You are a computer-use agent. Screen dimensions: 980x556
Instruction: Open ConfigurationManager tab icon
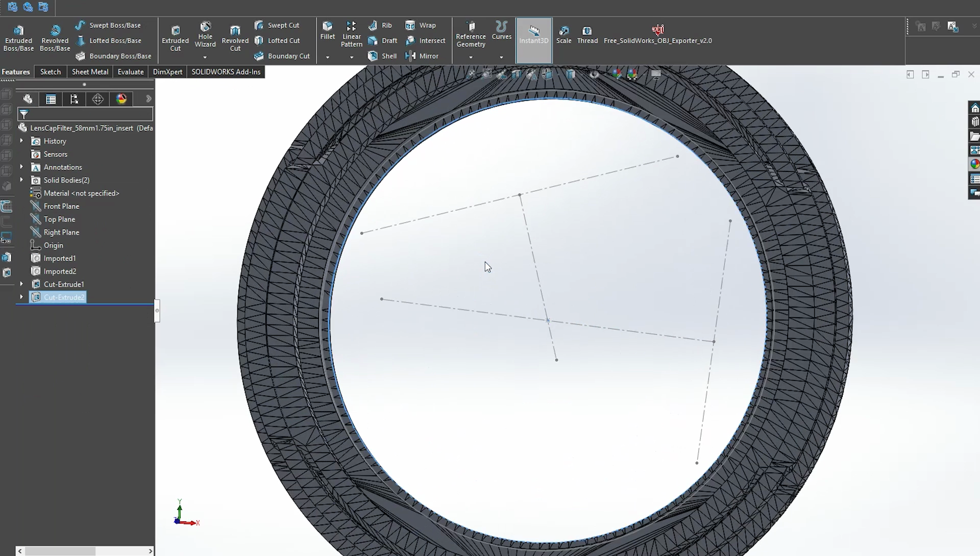point(75,99)
